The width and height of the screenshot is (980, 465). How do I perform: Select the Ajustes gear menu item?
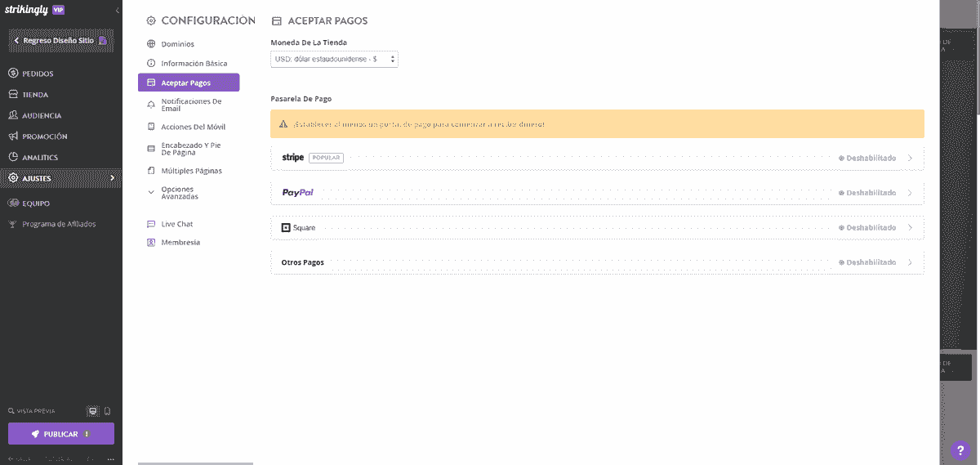click(x=61, y=178)
